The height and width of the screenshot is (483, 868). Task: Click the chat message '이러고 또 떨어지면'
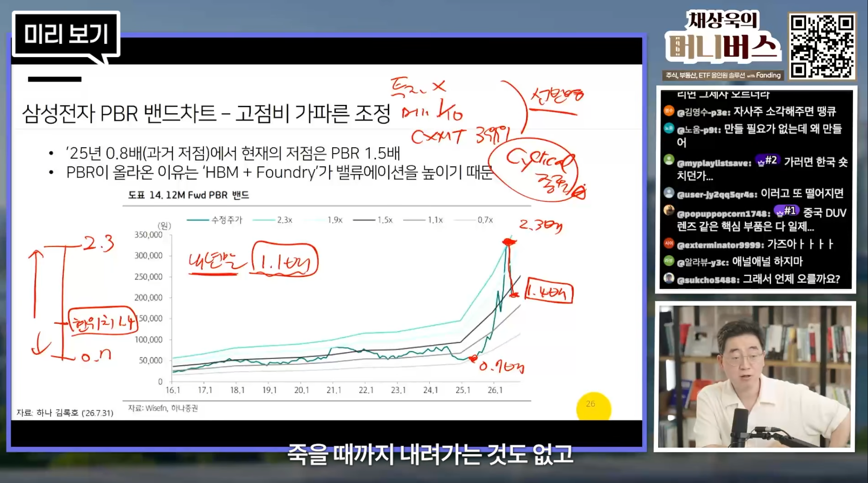tap(802, 193)
